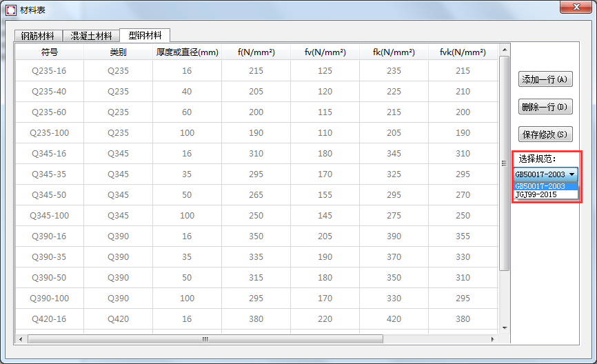Click the application icon in title bar
This screenshot has height=364, width=597.
pyautogui.click(x=11, y=10)
